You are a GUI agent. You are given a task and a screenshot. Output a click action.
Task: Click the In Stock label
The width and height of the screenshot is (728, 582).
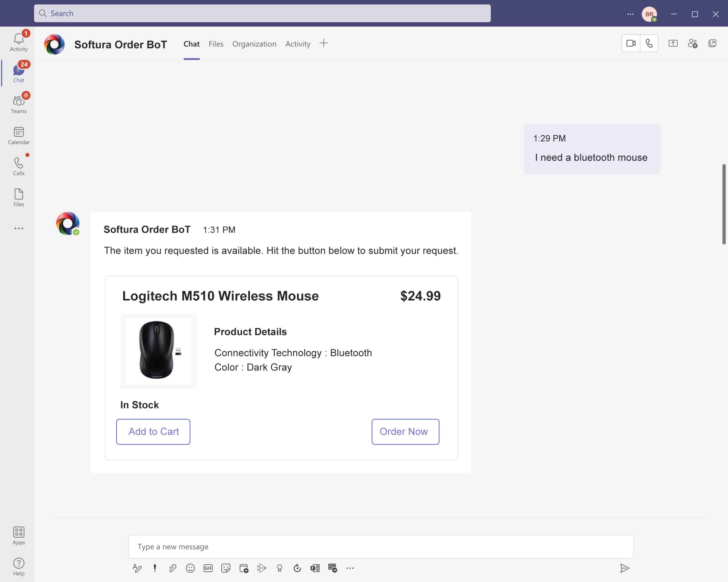click(139, 405)
